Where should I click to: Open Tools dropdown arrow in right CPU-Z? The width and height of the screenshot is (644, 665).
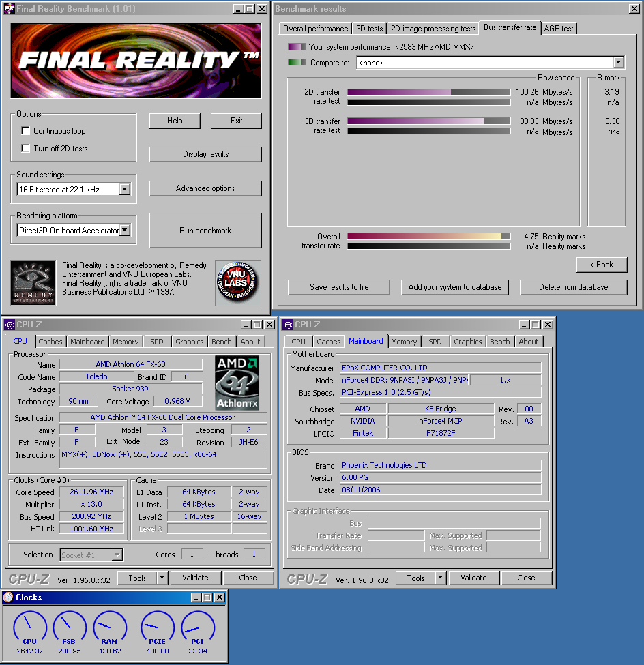coord(441,578)
